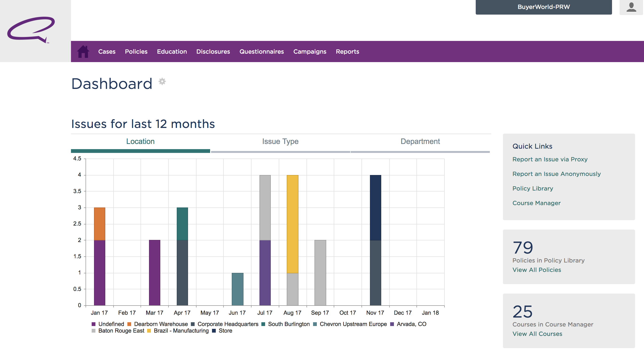The width and height of the screenshot is (644, 350).
Task: Open the Cases menu
Action: tap(107, 52)
